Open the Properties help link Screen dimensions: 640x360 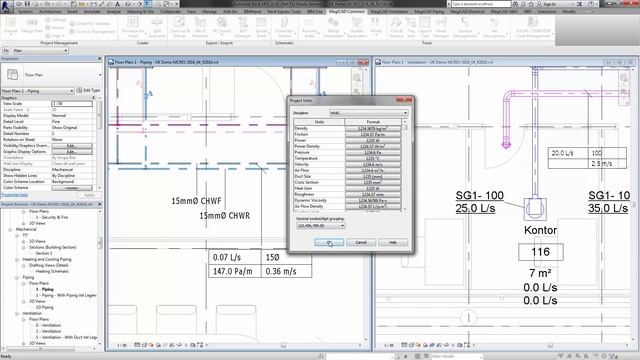(x=15, y=195)
